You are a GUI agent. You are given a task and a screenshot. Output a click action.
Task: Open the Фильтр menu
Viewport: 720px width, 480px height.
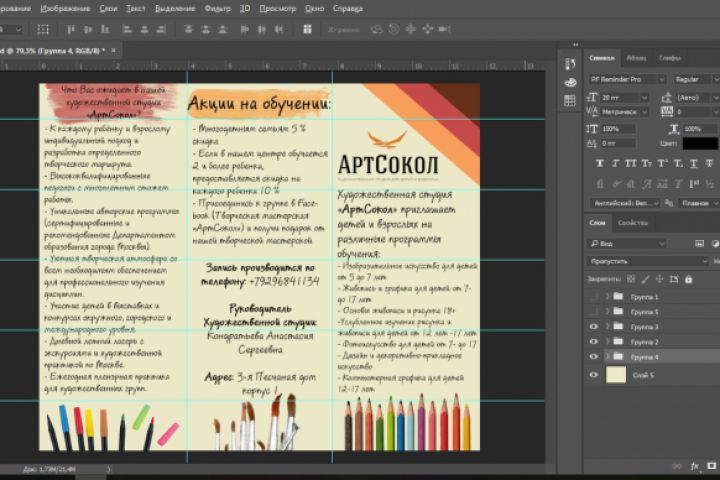click(217, 8)
